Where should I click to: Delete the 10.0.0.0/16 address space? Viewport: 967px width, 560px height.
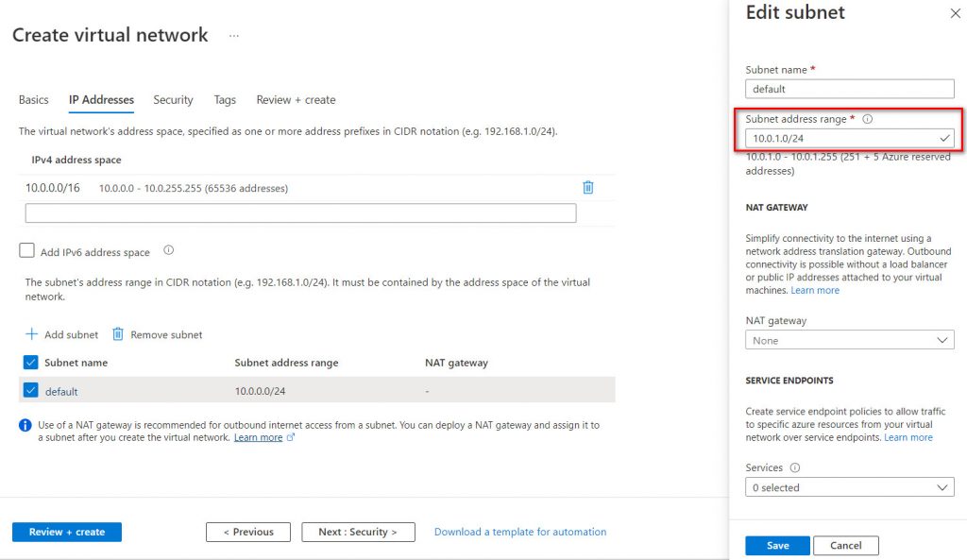pyautogui.click(x=587, y=188)
